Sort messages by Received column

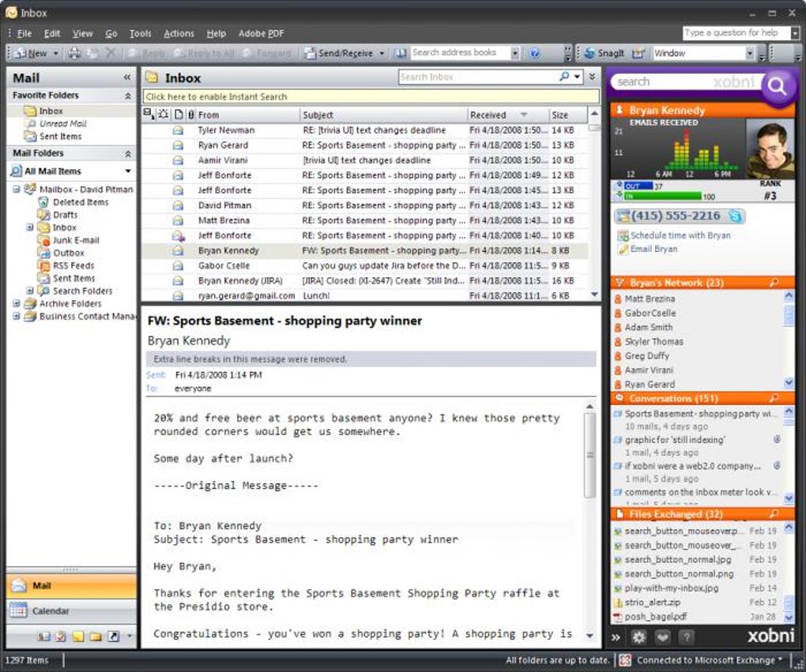click(507, 115)
